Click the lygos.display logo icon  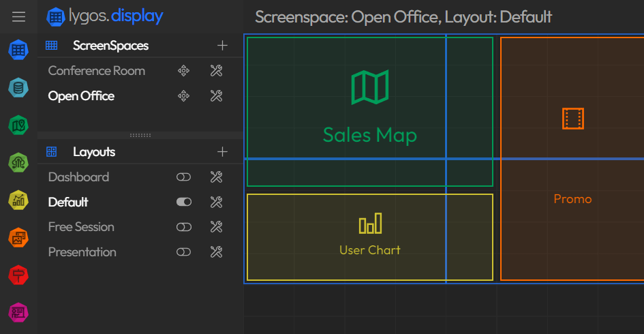point(55,17)
